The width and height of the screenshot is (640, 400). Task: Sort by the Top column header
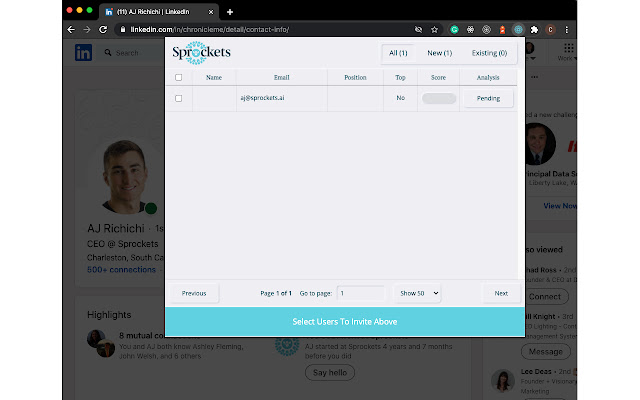tap(400, 77)
